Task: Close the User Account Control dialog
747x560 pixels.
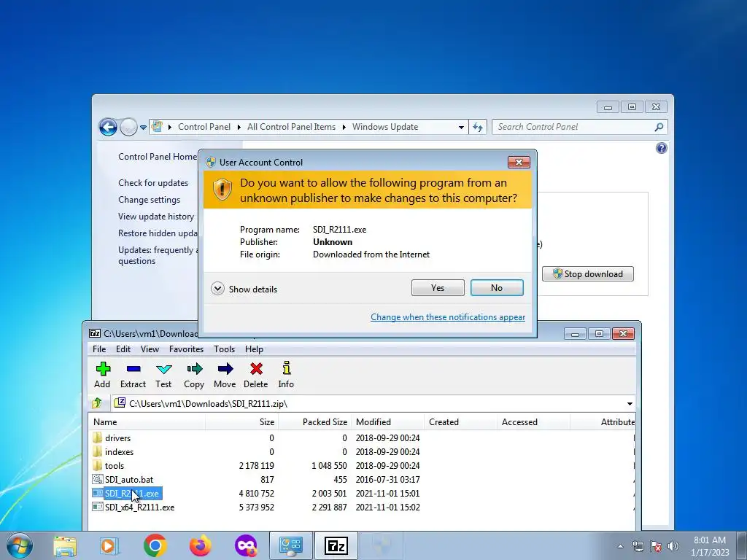Action: (x=519, y=163)
